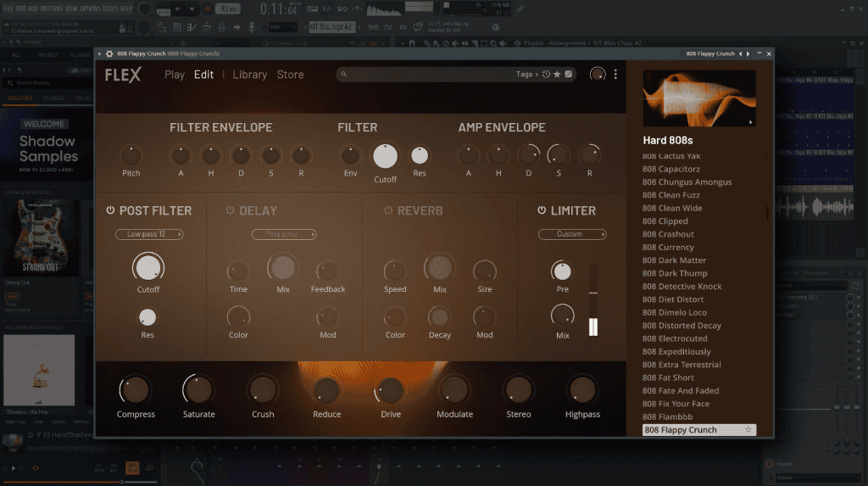Screen dimensions: 868x486
Task: Click the Pitch knob in Filter Envelope
Action: (131, 155)
